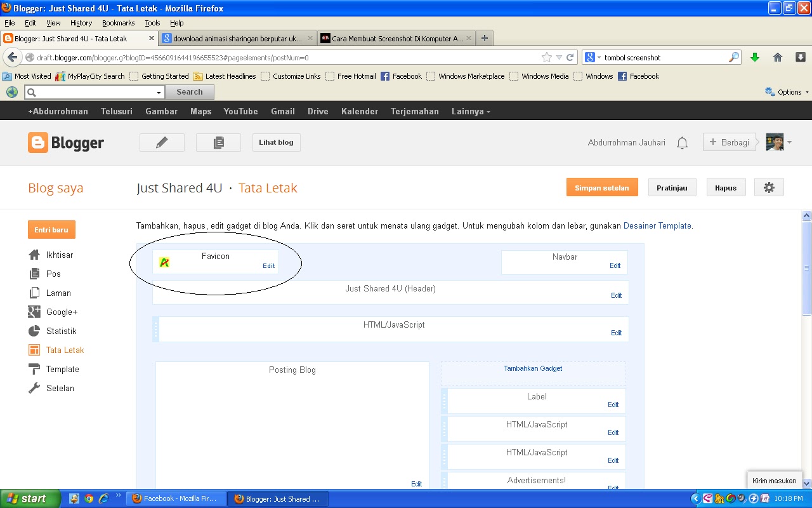Click the Statistik pie chart icon
Image resolution: width=812 pixels, height=508 pixels.
pyautogui.click(x=34, y=331)
